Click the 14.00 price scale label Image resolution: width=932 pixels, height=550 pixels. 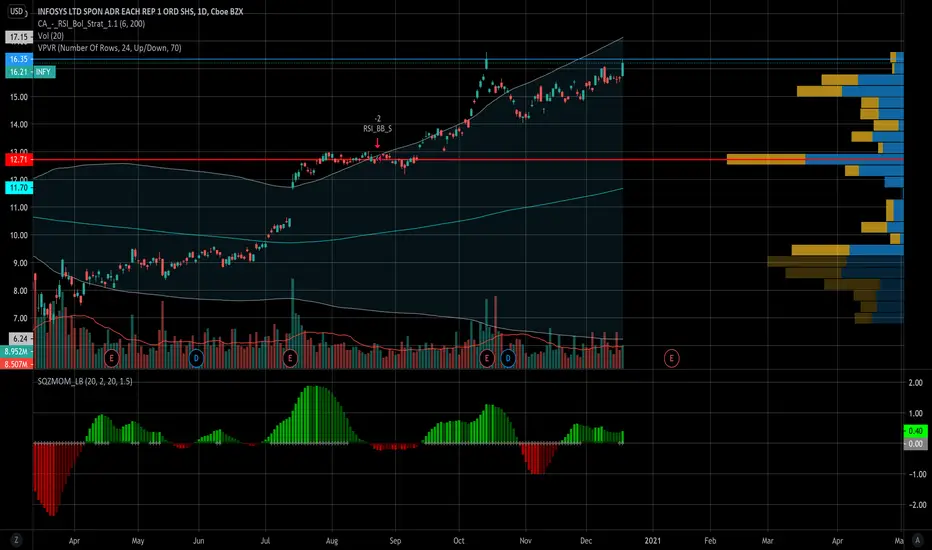(19, 124)
